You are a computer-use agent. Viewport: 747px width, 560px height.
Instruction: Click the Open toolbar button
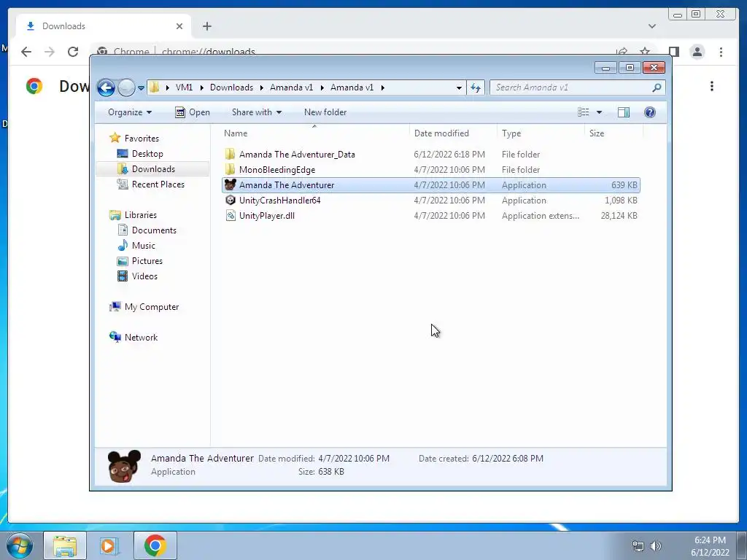pyautogui.click(x=193, y=112)
